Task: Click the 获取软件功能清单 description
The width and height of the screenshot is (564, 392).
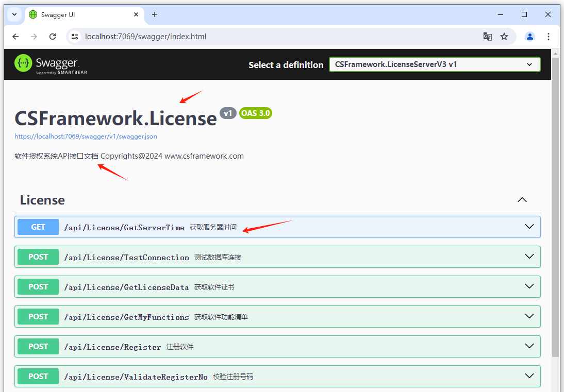Action: click(x=221, y=317)
